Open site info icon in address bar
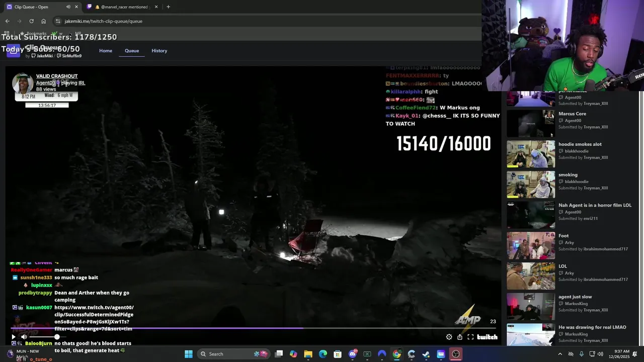This screenshot has height=362, width=644. pyautogui.click(x=58, y=21)
